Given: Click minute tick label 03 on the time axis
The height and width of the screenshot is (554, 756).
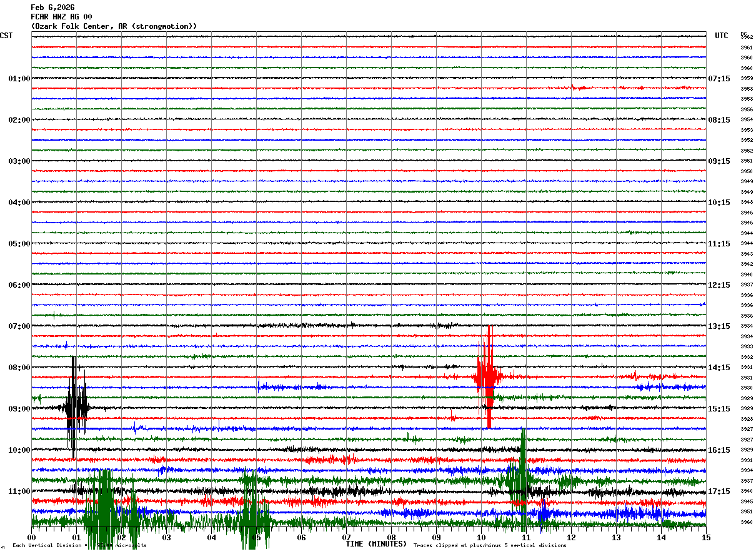Looking at the screenshot, I should click(x=166, y=538).
